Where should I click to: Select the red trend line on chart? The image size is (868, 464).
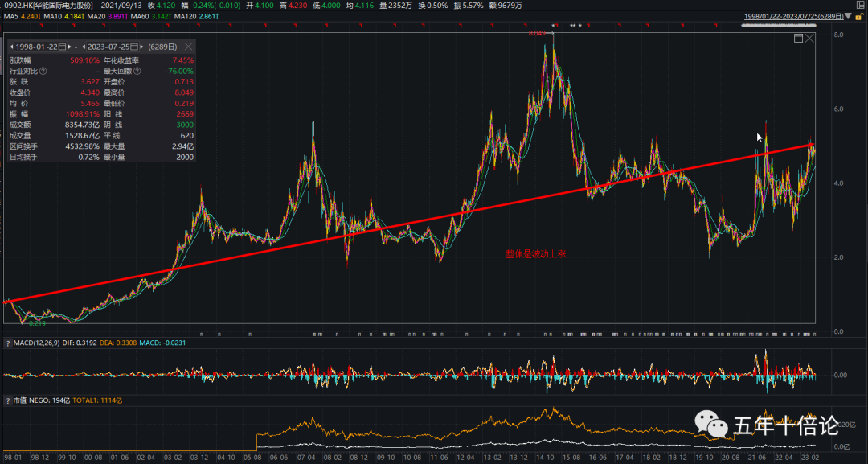click(408, 224)
